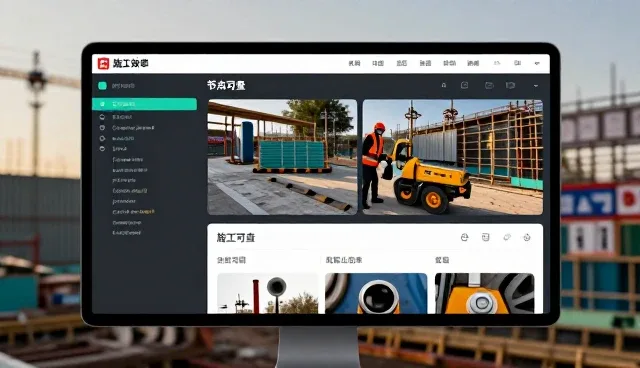Click the label above the loudspeaker thumbnail

(231, 260)
